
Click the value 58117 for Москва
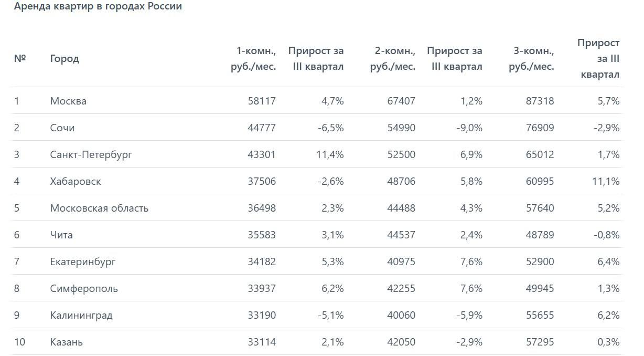pyautogui.click(x=262, y=101)
